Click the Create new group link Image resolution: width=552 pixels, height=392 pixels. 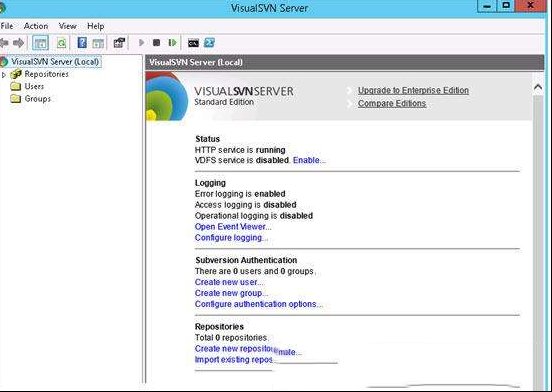point(231,293)
